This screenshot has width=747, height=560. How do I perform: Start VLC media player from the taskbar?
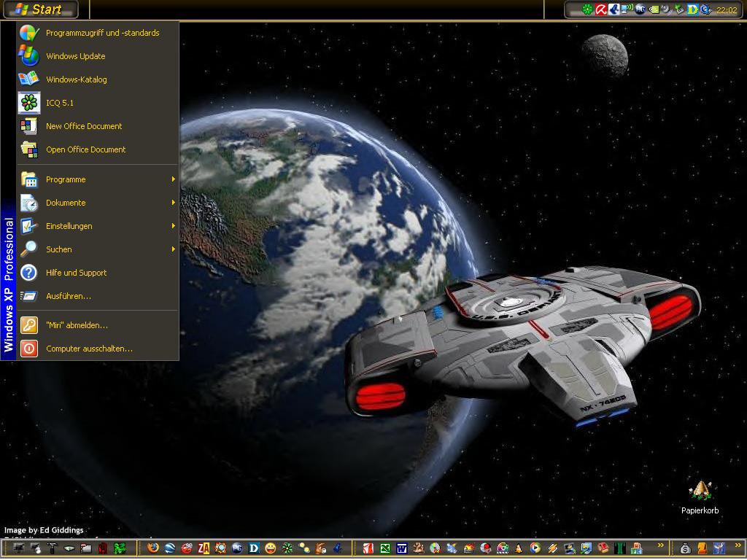pyautogui.click(x=519, y=548)
